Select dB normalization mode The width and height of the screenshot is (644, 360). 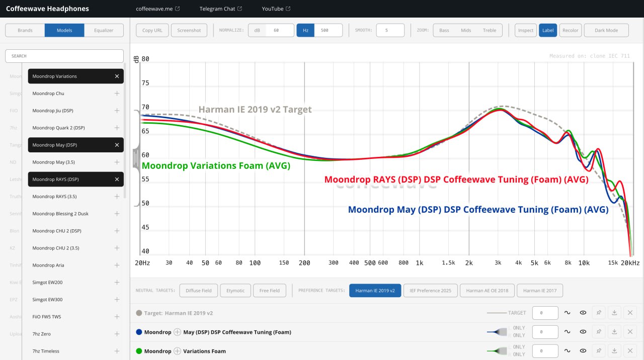(257, 30)
